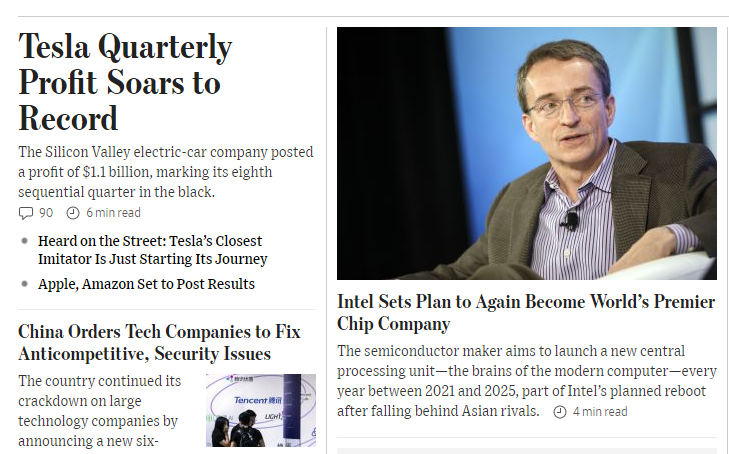
Task: Open Intel Sets Plan headline article
Action: coord(526,312)
